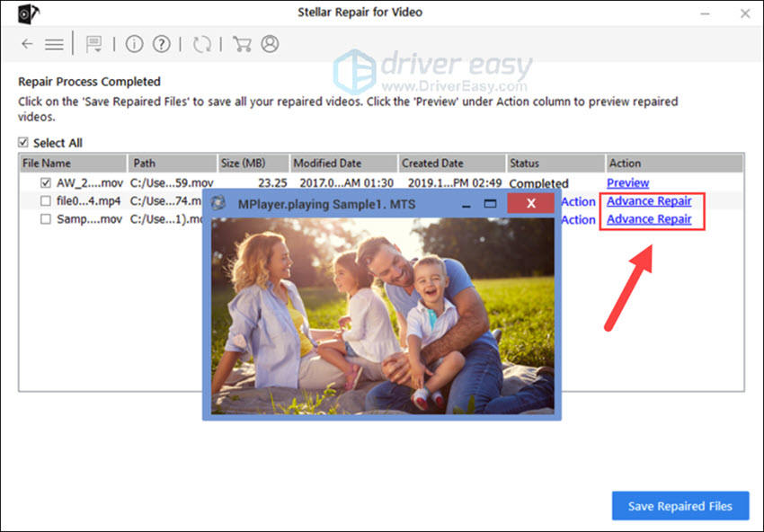
Task: Toggle the Select All checkbox
Action: (x=22, y=142)
